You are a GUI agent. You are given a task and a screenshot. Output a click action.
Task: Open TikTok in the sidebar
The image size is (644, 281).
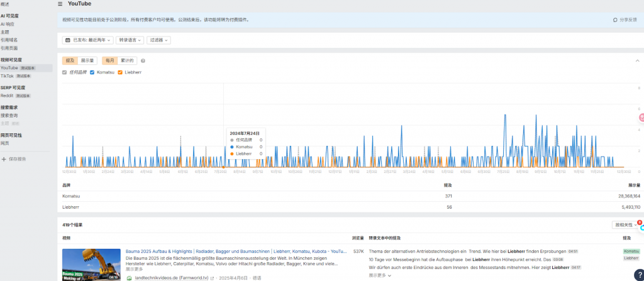[8, 75]
